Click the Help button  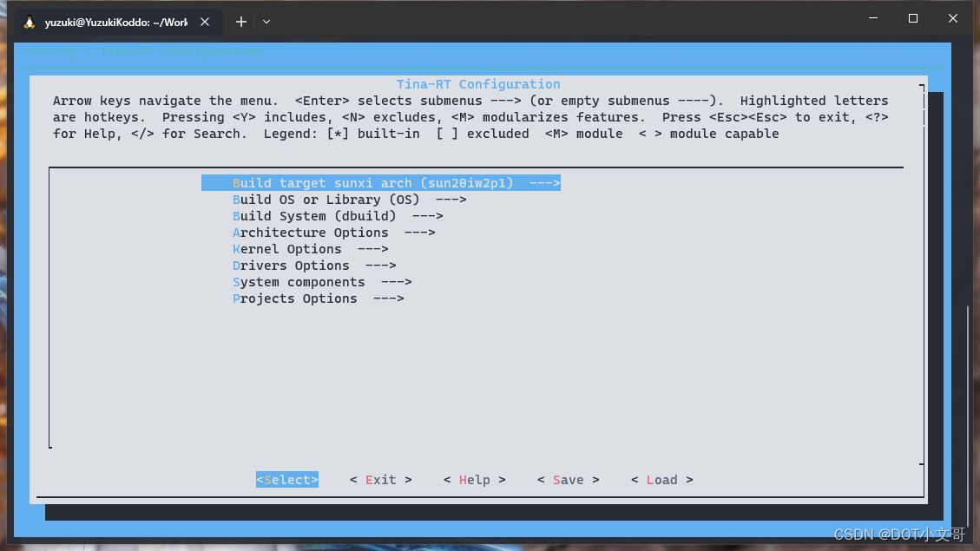[474, 480]
